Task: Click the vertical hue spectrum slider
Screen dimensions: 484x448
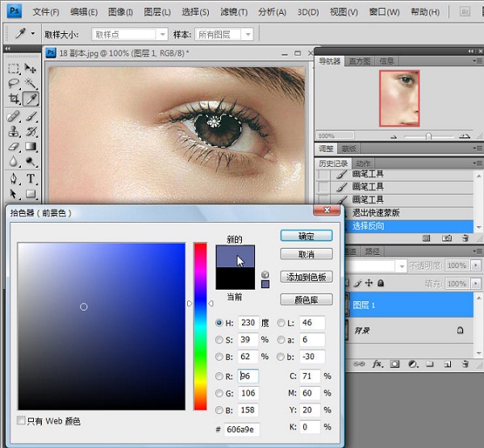Action: [200, 326]
